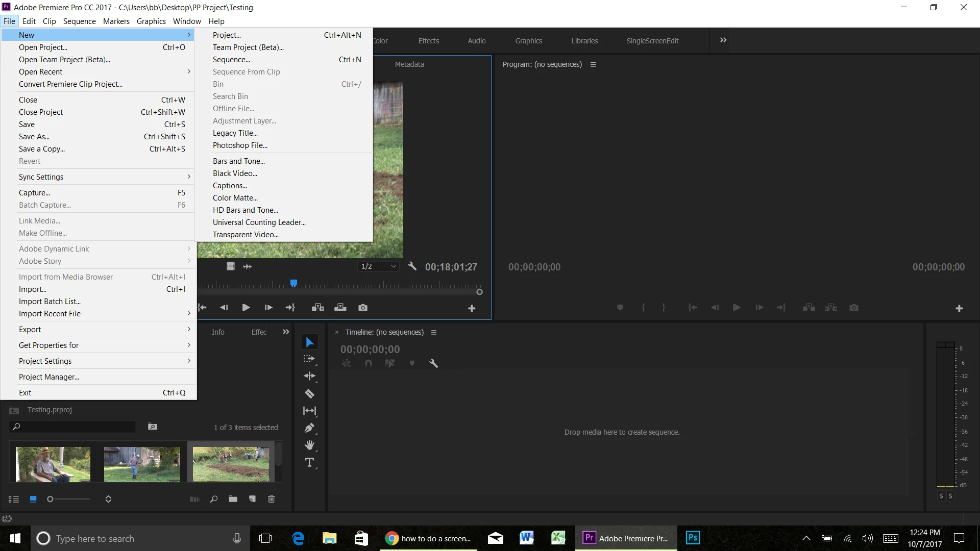Select the Razor tool
The height and width of the screenshot is (551, 980).
(x=309, y=393)
